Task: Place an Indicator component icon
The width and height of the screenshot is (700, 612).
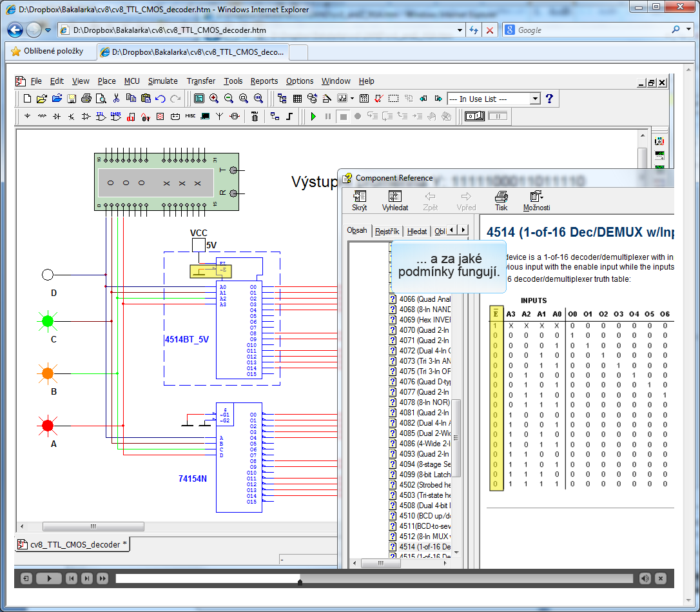Action: coord(160,117)
